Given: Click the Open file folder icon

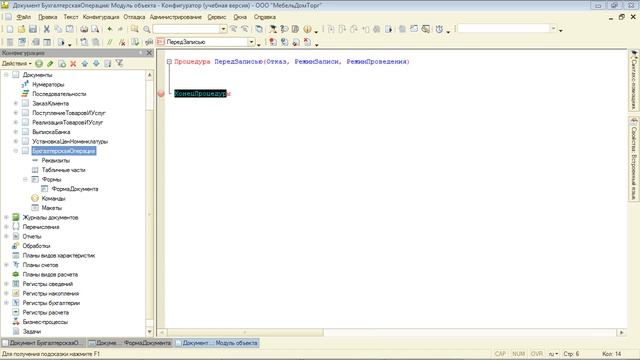Looking at the screenshot, I should click(x=21, y=29).
